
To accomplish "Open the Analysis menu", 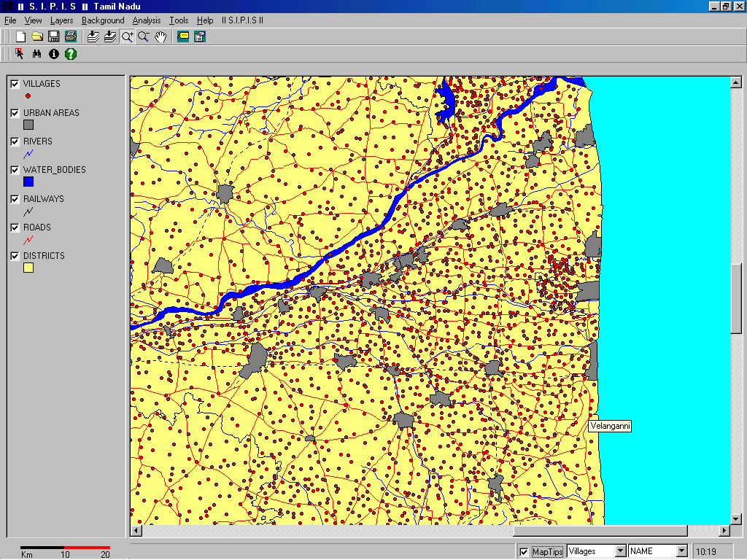I will [x=147, y=20].
